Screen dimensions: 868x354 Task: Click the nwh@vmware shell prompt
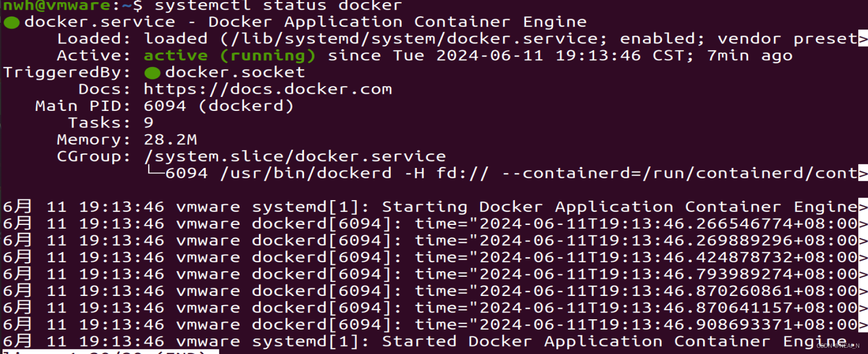[x=57, y=6]
